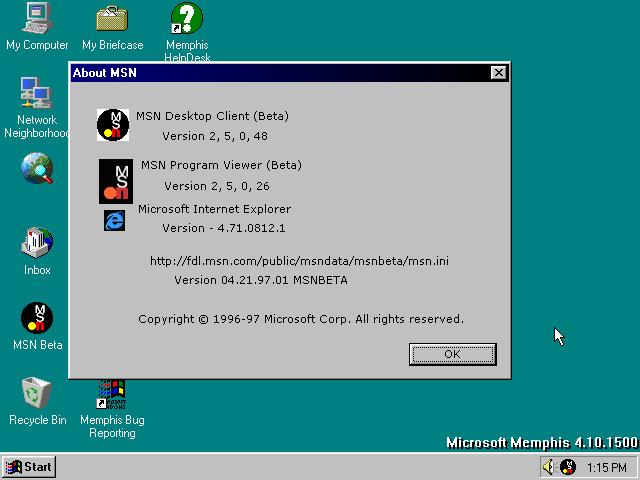Click the MSN Program Viewer logo icon
640x480 pixels.
tap(116, 181)
